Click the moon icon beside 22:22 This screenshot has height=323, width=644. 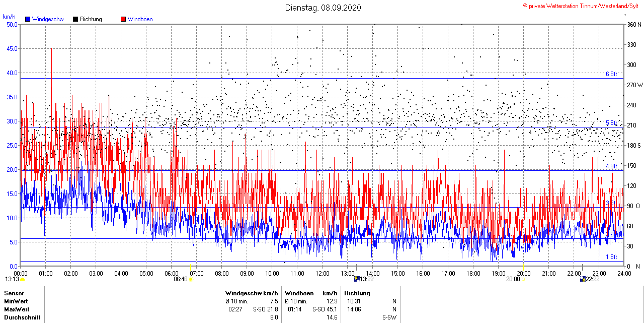(583, 279)
